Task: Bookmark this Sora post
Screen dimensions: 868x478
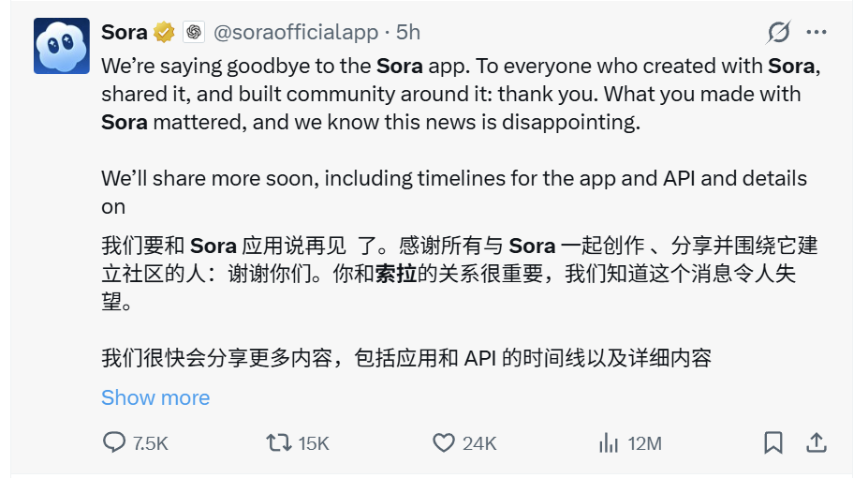Action: tap(773, 442)
